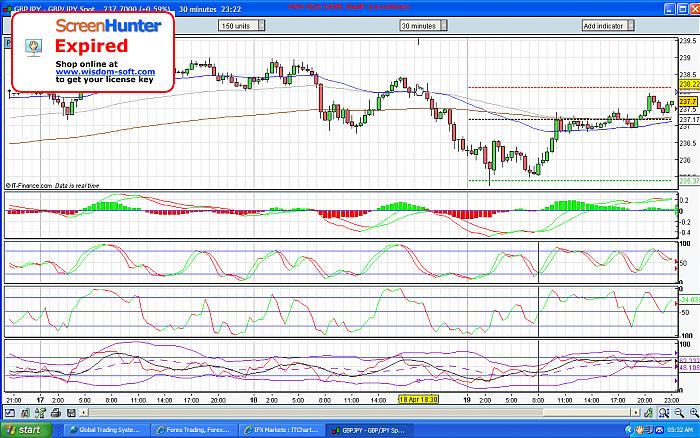This screenshot has height=438, width=700.
Task: Switch to Forex Trading taskbar window
Action: [193, 430]
